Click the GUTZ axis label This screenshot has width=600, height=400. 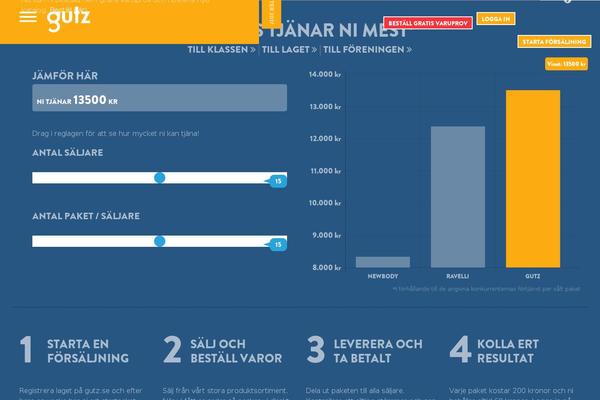[x=533, y=276]
